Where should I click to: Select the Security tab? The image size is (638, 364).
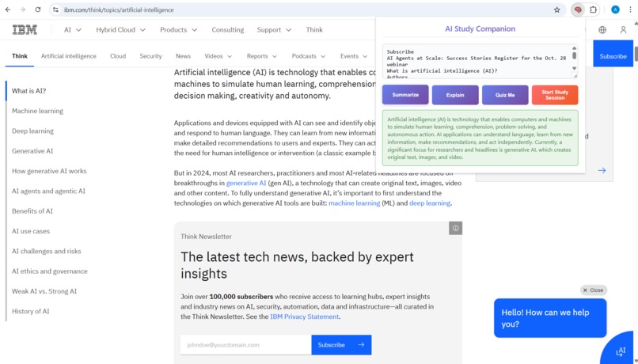point(150,56)
